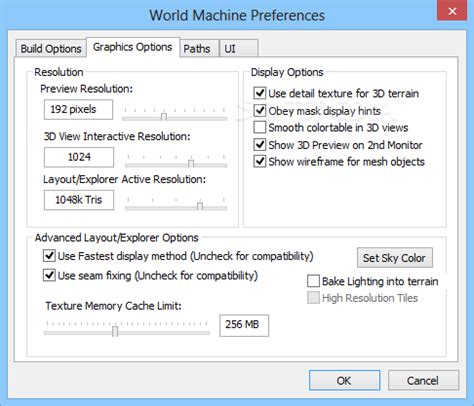This screenshot has width=474, height=406.
Task: Click the Set Sky Color button
Action: tap(395, 258)
